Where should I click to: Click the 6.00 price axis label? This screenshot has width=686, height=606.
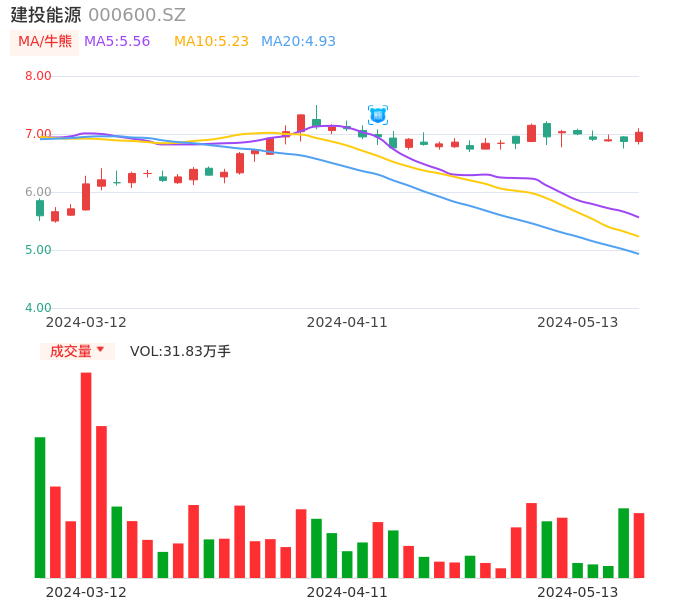coord(38,192)
